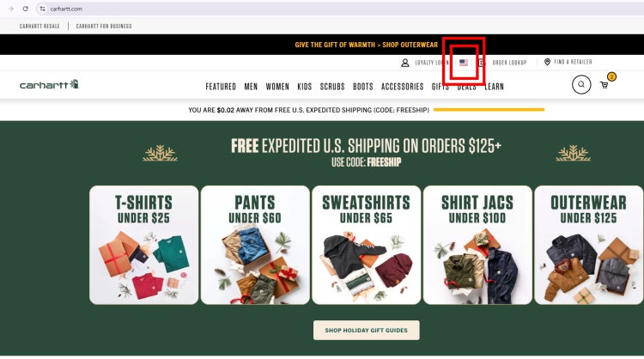Open the Men navigation menu
This screenshot has height=359, width=644.
click(x=251, y=87)
